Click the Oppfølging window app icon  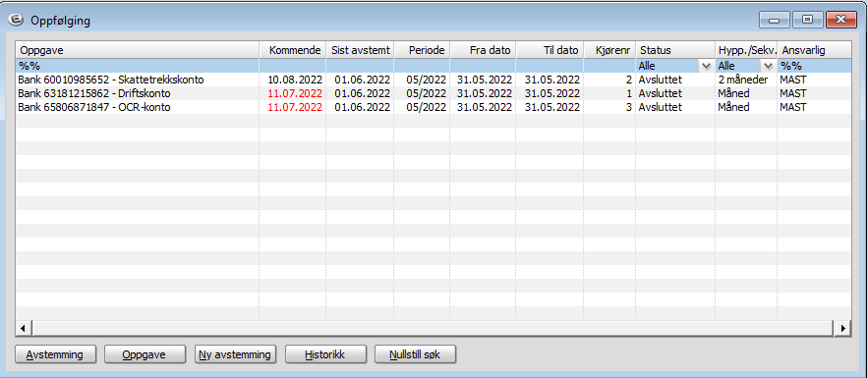coord(16,21)
